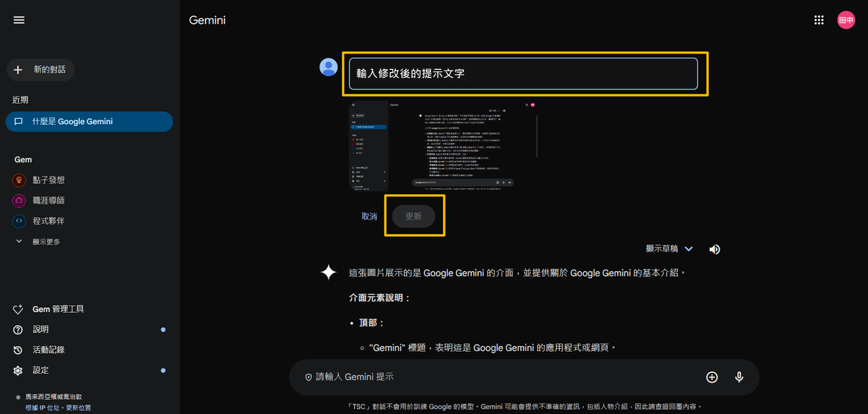Click the hamburger main menu icon
Viewport: 868px width, 414px height.
click(19, 20)
